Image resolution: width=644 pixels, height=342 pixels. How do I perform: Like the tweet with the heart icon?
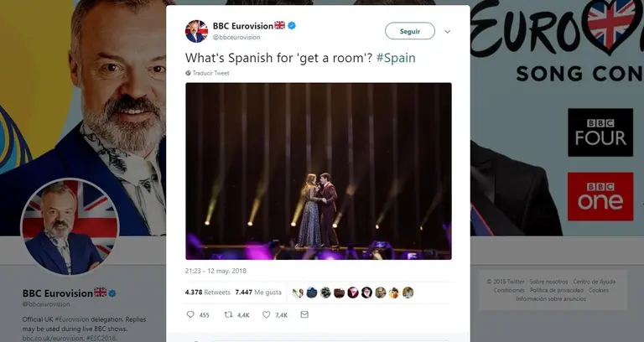[x=267, y=314]
